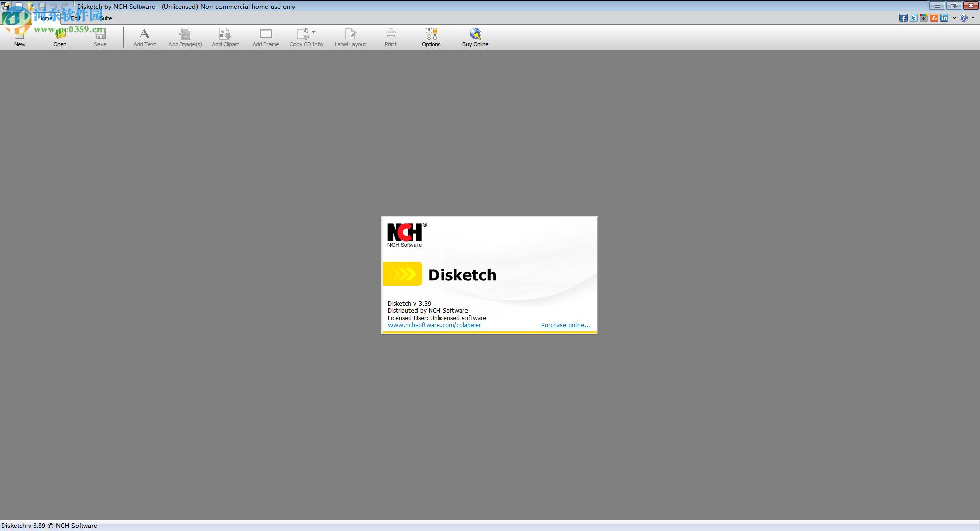Screen dimensions: 980x531
Task: Click the Add Image(s) toolbar icon
Action: pos(185,37)
